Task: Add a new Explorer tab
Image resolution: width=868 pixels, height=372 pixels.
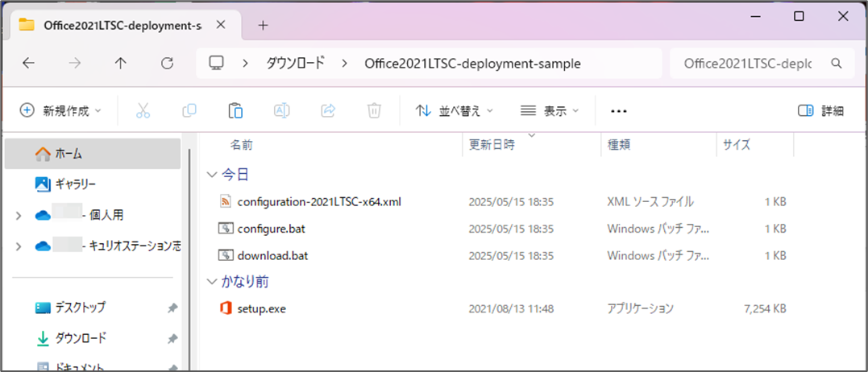Action: [263, 26]
